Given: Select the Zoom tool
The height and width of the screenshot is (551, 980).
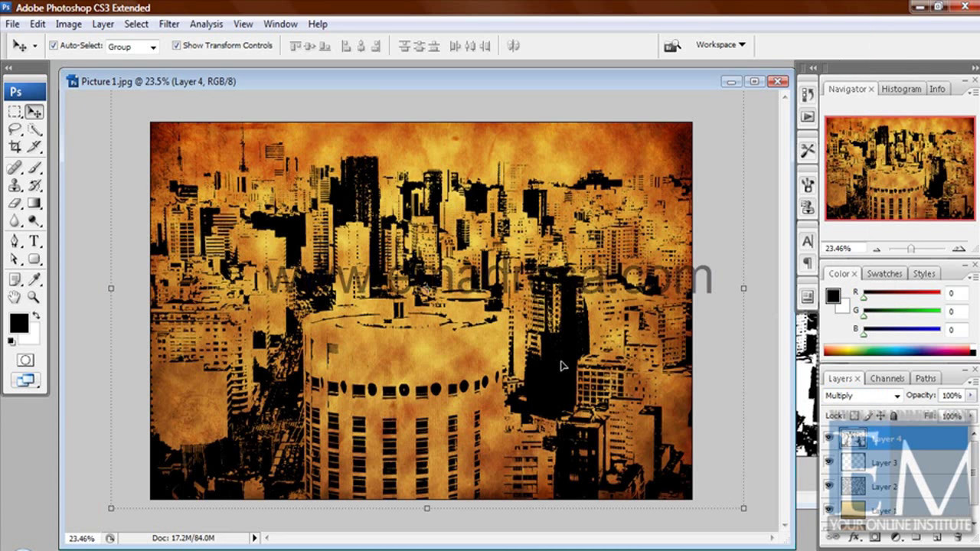Looking at the screenshot, I should [x=34, y=298].
